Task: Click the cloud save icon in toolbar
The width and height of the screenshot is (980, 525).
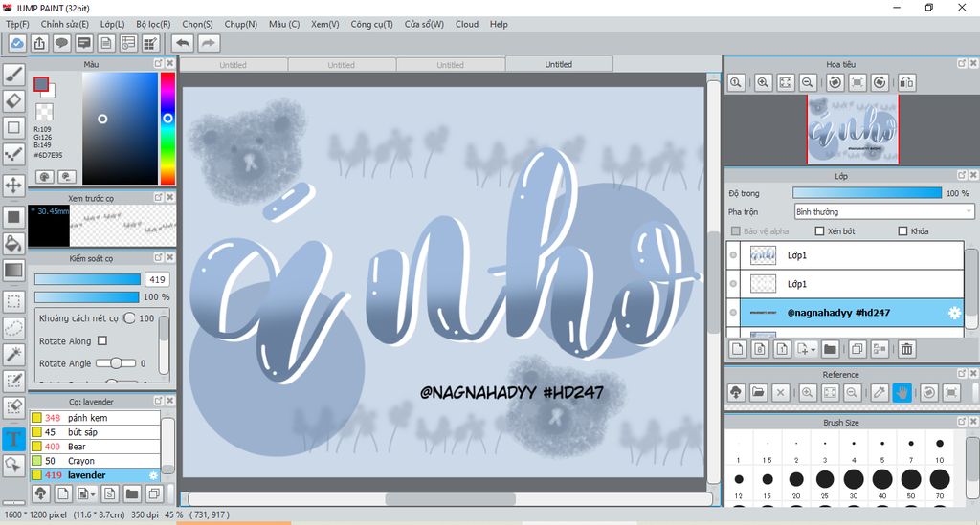Action: [x=17, y=43]
